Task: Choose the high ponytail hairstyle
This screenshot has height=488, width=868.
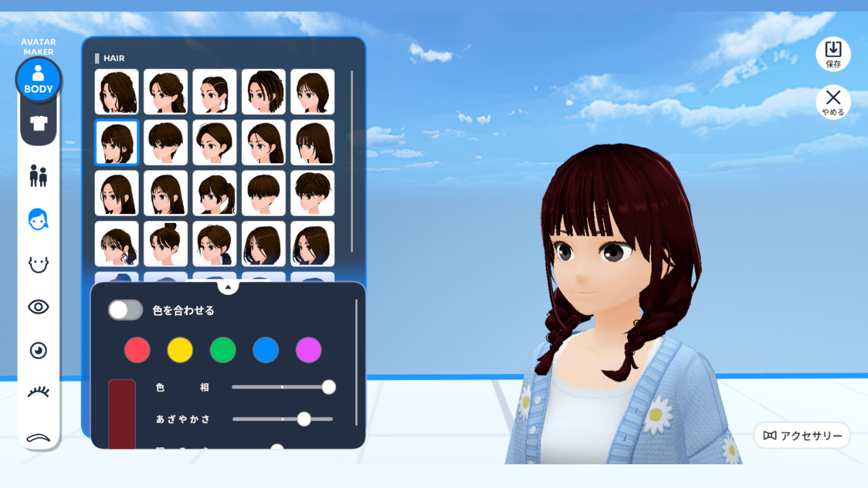Action: coord(214,193)
